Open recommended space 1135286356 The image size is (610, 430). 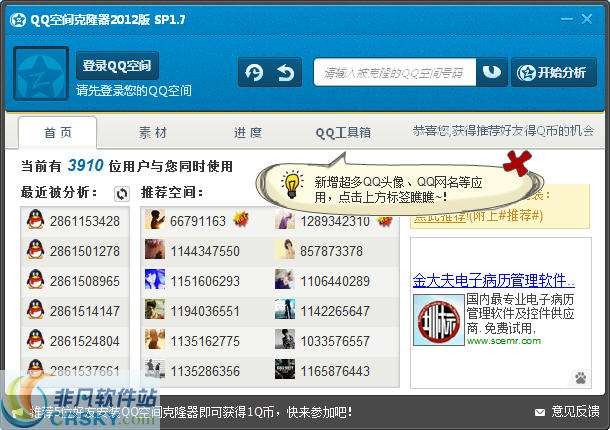click(205, 371)
